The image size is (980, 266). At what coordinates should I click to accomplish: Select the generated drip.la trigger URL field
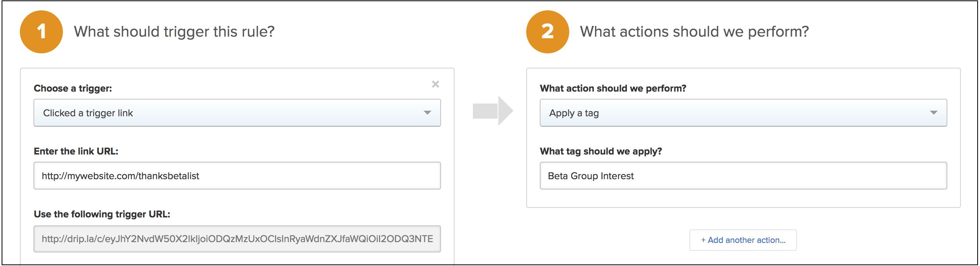coord(237,239)
